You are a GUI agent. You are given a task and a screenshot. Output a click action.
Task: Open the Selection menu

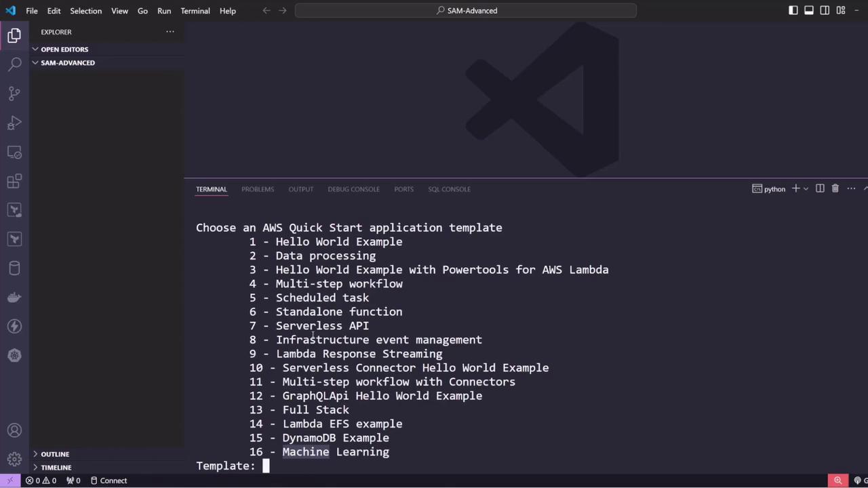click(x=86, y=11)
